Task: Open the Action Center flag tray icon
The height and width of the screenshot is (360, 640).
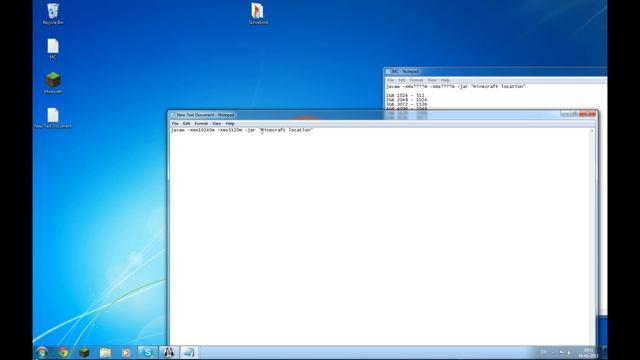Action: [x=561, y=353]
